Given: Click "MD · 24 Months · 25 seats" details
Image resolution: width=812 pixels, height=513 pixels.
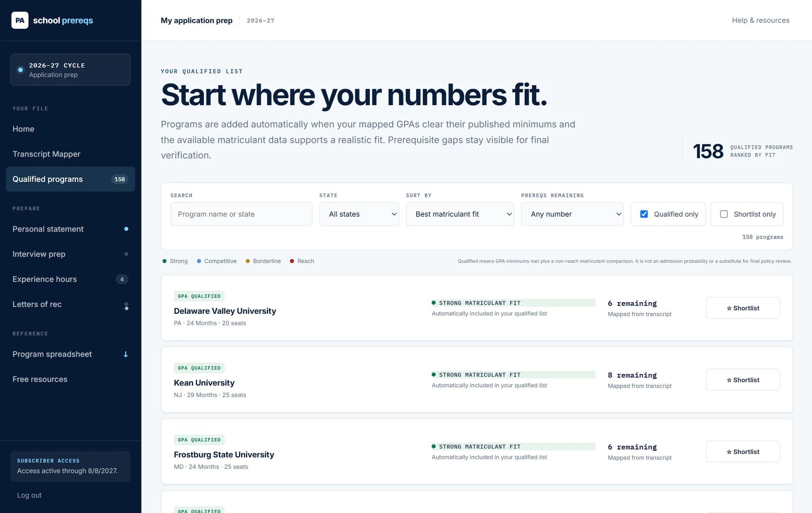Looking at the screenshot, I should (211, 467).
